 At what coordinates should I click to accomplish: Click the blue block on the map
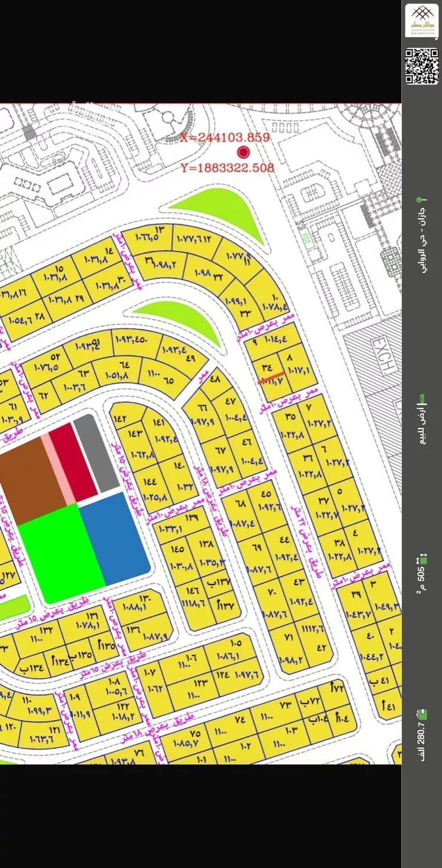[x=115, y=537]
